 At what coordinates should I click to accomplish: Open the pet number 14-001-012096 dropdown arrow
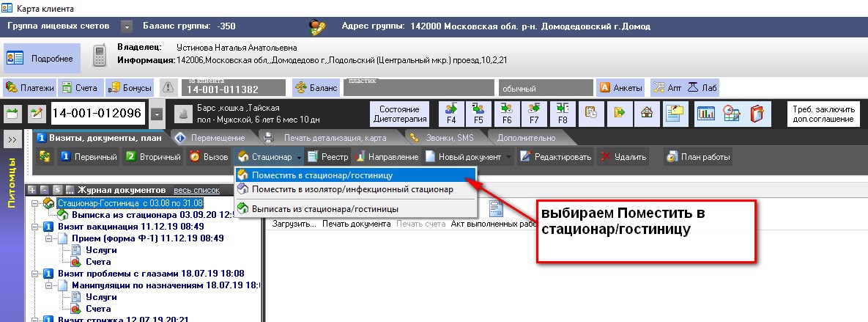click(157, 114)
